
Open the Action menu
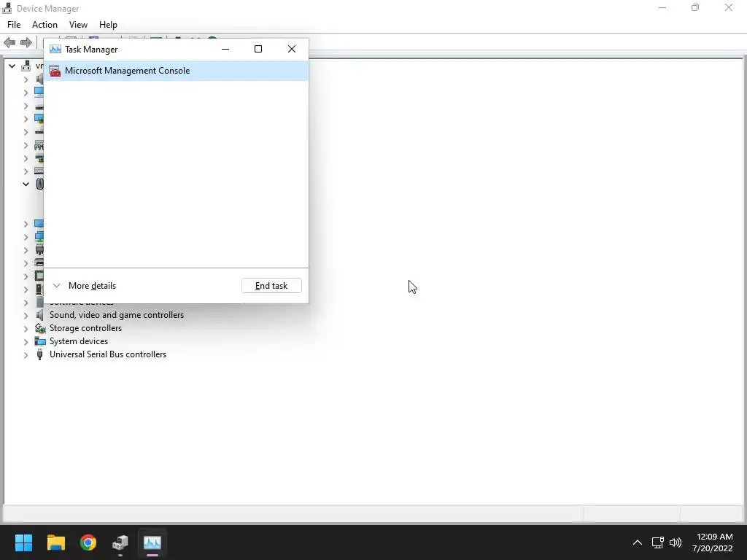pyautogui.click(x=44, y=25)
